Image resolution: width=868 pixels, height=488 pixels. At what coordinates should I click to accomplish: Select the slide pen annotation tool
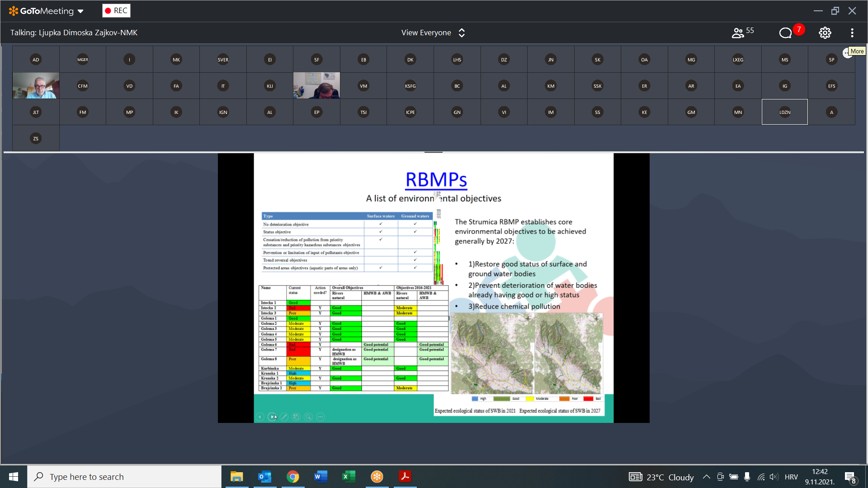pyautogui.click(x=284, y=417)
